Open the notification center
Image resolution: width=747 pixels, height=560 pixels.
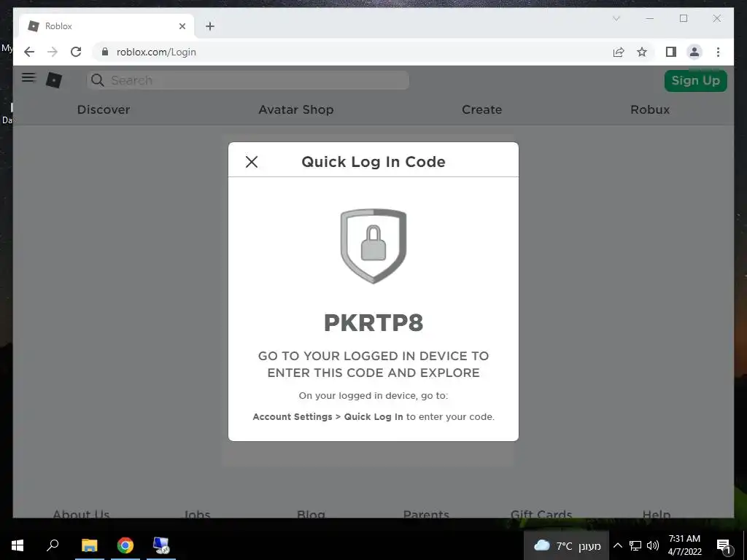[x=724, y=546]
